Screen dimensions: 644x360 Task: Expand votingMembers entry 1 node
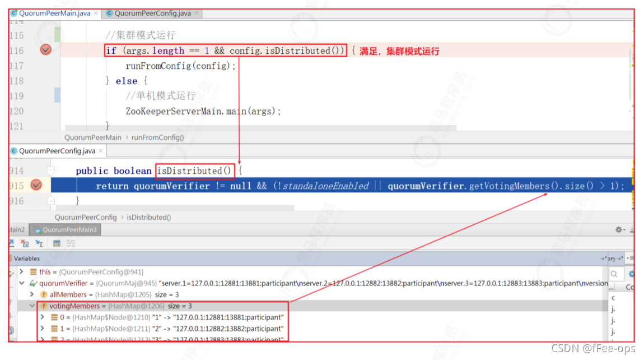coord(43,329)
